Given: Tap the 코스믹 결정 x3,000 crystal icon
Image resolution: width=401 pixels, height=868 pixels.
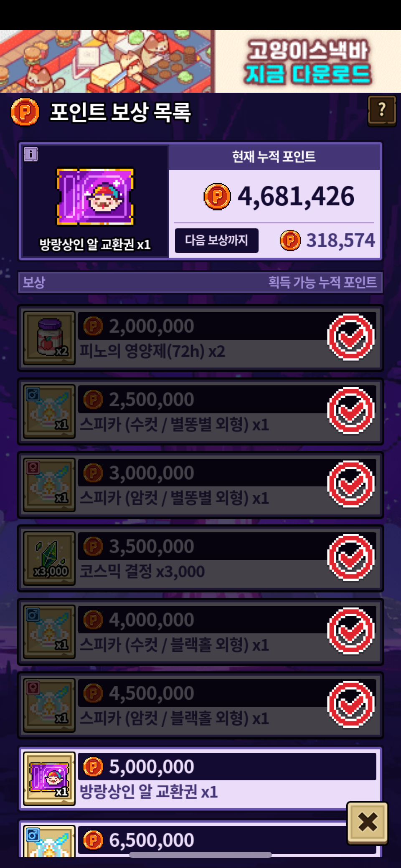Looking at the screenshot, I should (49, 559).
